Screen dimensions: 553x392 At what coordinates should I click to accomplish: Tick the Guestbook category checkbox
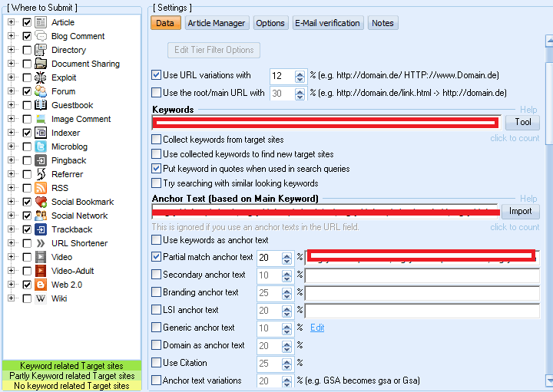click(x=28, y=105)
